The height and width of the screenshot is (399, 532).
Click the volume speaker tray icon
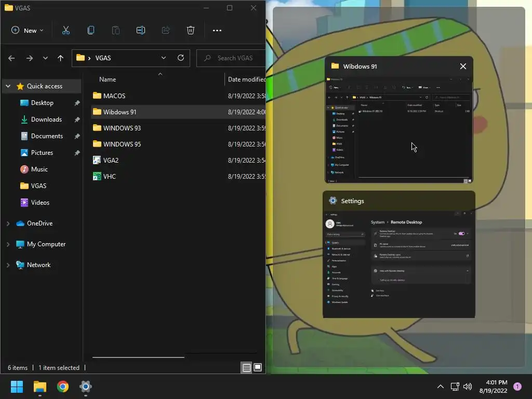(468, 387)
